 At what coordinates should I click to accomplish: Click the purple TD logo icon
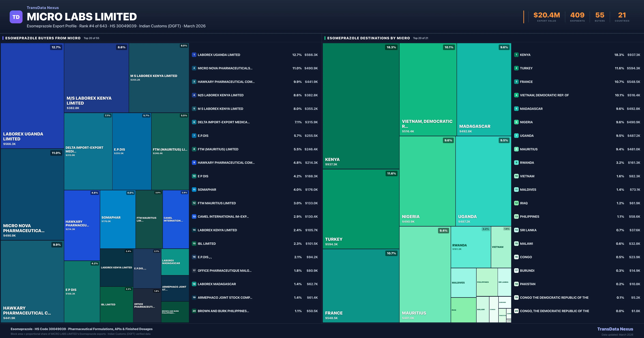pyautogui.click(x=16, y=17)
